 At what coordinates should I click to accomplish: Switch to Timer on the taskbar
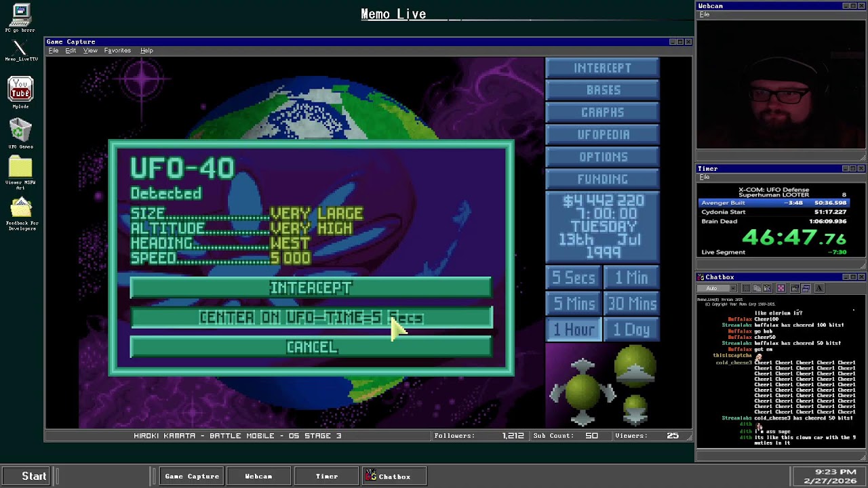(326, 476)
